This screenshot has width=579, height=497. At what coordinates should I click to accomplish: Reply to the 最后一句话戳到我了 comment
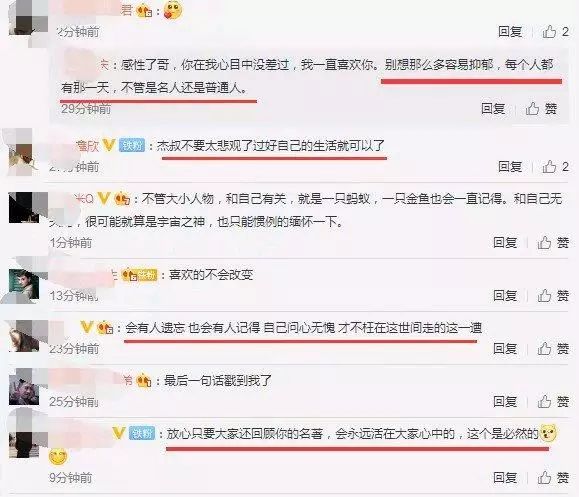click(x=505, y=401)
